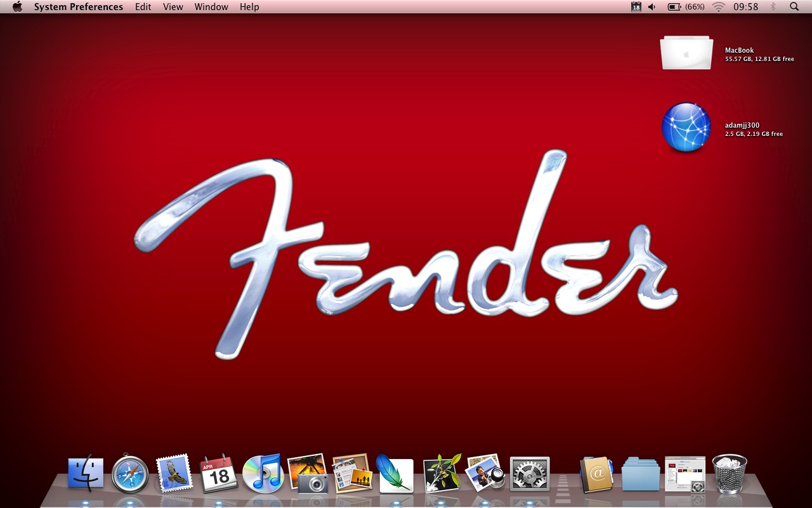Open the Wi-Fi AirPort menu
Viewport: 812px width, 508px height.
point(719,7)
